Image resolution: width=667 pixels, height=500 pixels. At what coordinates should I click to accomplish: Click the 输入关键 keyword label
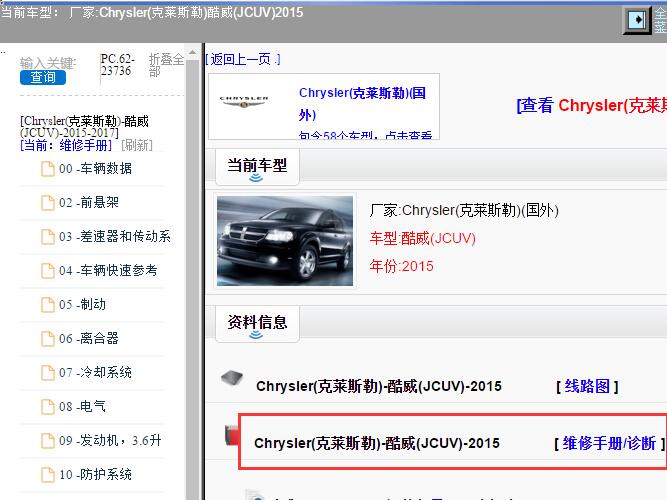[48, 63]
